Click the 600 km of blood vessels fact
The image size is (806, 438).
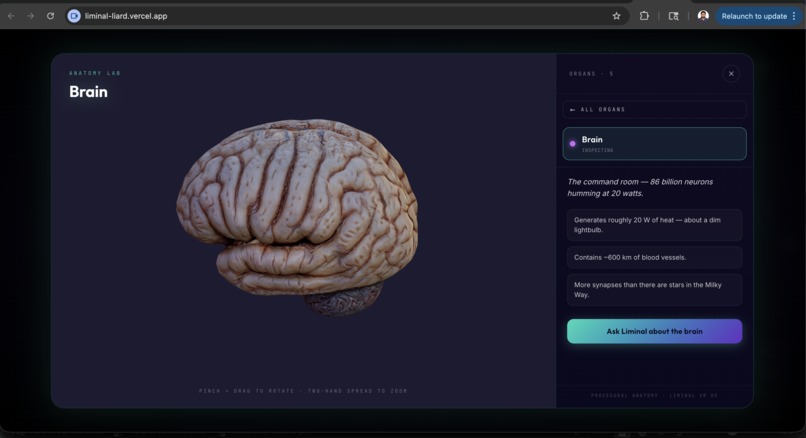[654, 257]
